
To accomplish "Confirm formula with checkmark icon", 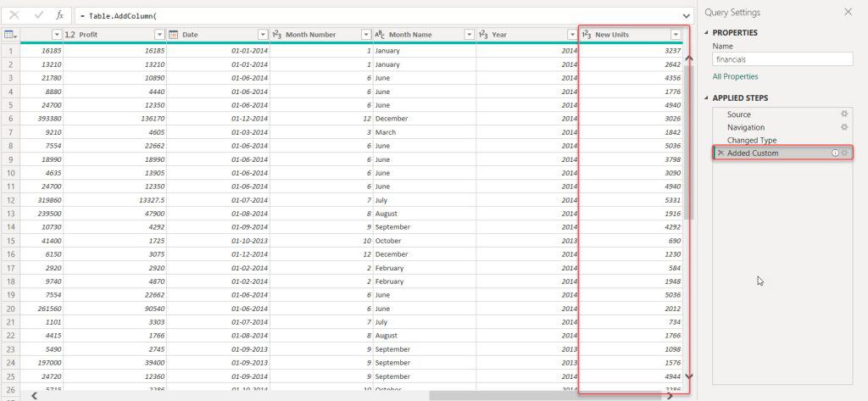I will pyautogui.click(x=39, y=15).
